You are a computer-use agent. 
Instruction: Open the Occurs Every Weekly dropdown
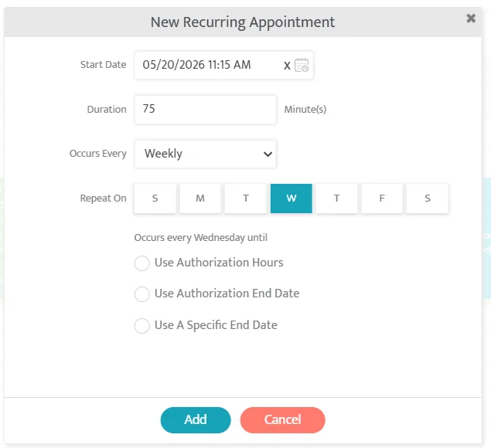pyautogui.click(x=205, y=154)
